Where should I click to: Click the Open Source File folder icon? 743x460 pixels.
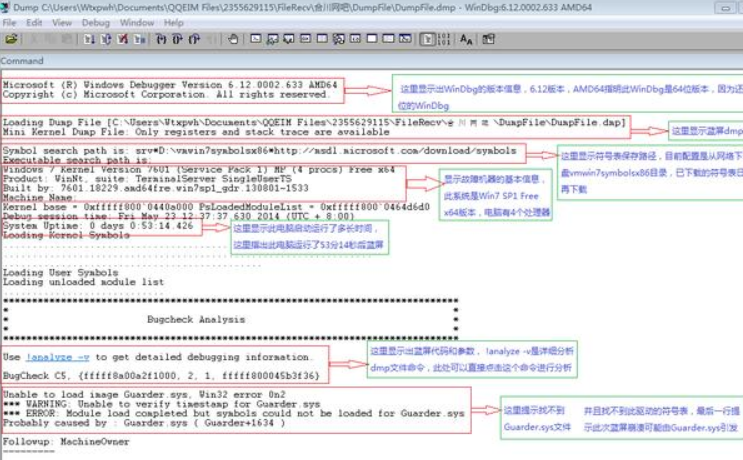tap(11, 40)
